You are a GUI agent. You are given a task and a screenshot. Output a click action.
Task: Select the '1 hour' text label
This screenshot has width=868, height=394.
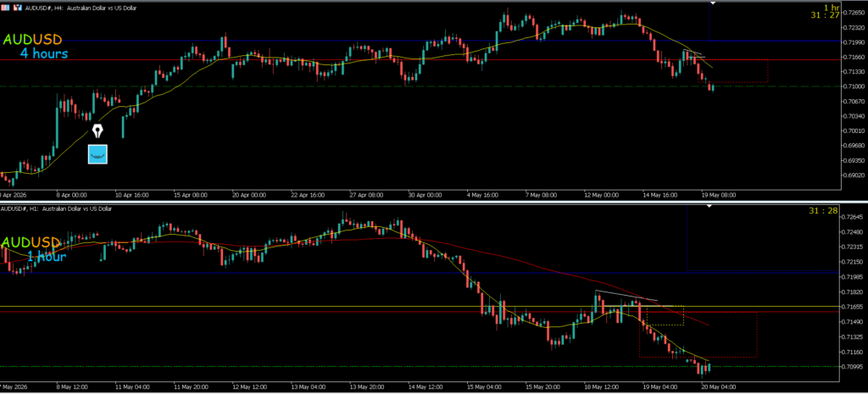[x=47, y=257]
